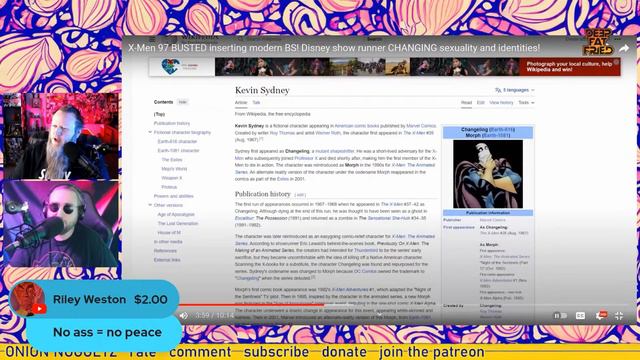Image resolution: width=640 pixels, height=360 pixels.
Task: Collapse the Fictional character biography section arrow
Action: (150, 132)
